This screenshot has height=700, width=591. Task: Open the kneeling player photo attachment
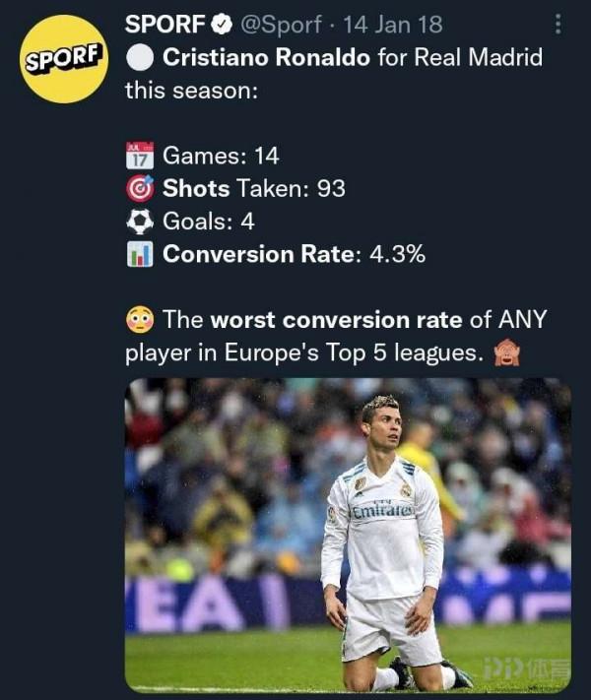point(348,536)
